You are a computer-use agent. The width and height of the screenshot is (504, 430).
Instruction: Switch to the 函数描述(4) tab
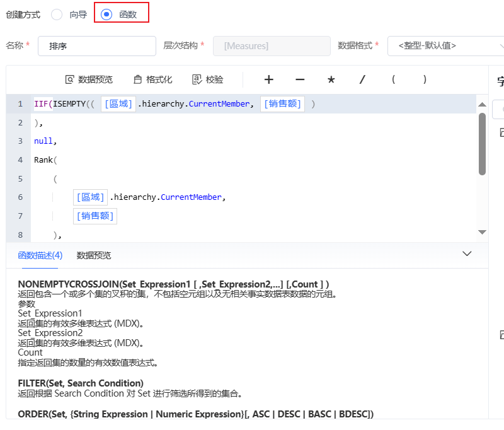[40, 255]
